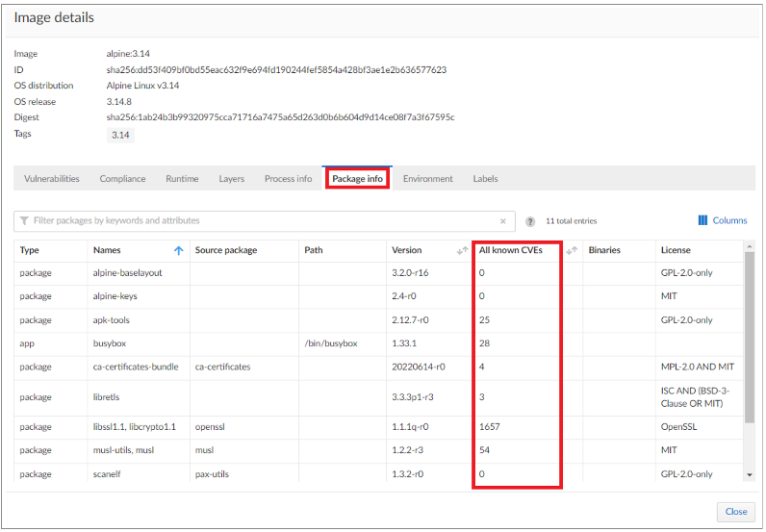The height and width of the screenshot is (532, 766).
Task: Click the 1657 CVE count
Action: (490, 427)
